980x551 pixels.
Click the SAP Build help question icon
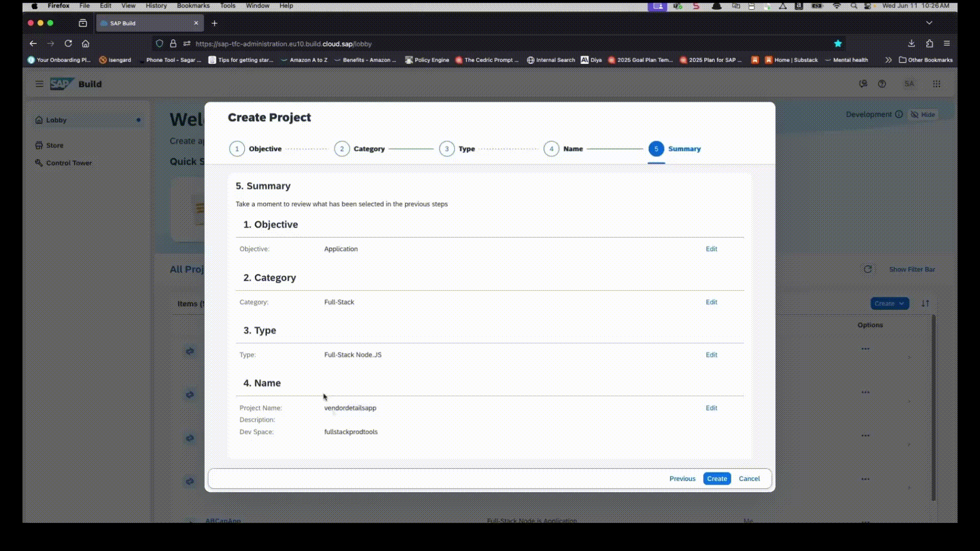(882, 84)
